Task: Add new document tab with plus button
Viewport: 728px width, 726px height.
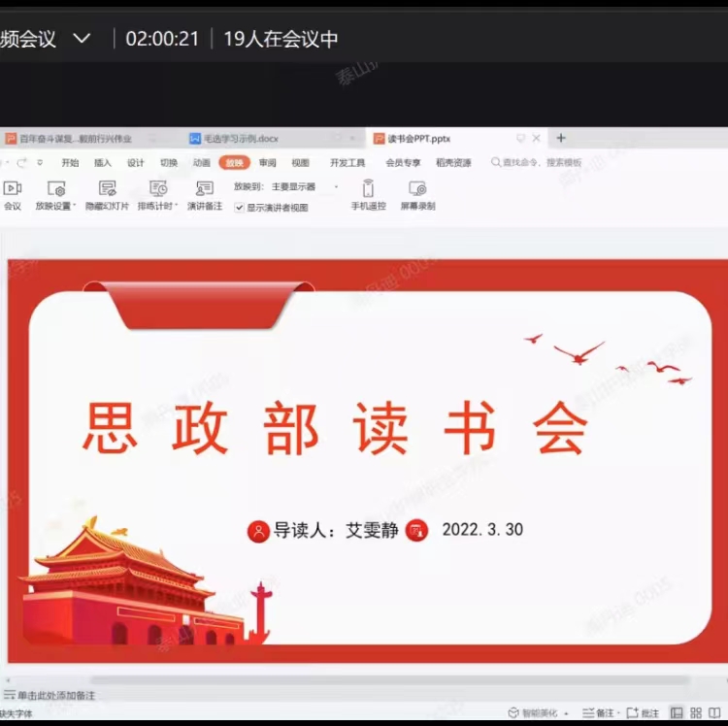Action: [x=561, y=138]
